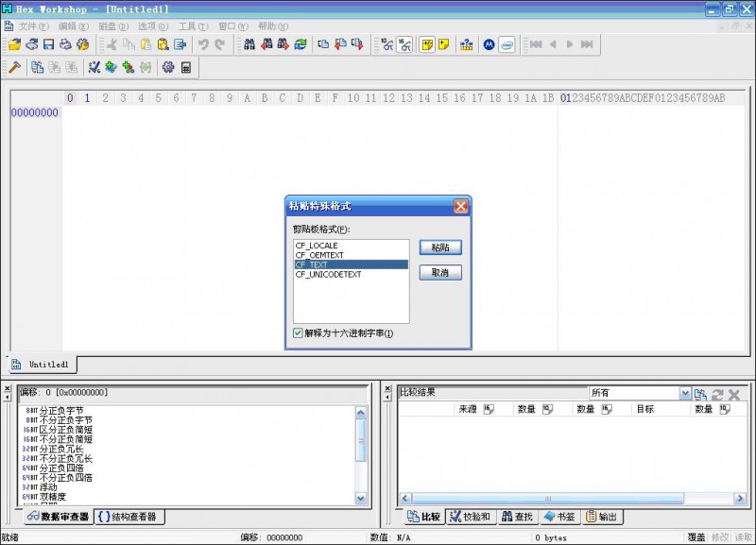
Task: Toggle hex indicator next to 来源 column
Action: pos(489,409)
